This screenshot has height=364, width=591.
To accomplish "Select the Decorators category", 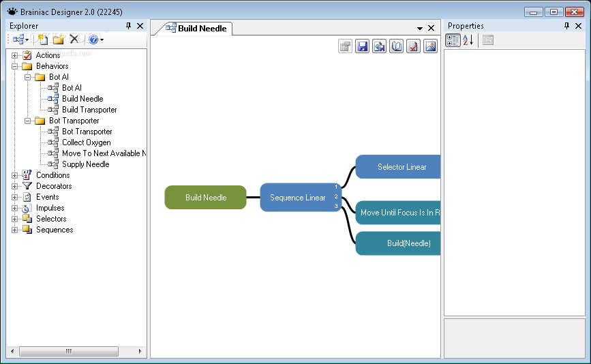I will (54, 186).
